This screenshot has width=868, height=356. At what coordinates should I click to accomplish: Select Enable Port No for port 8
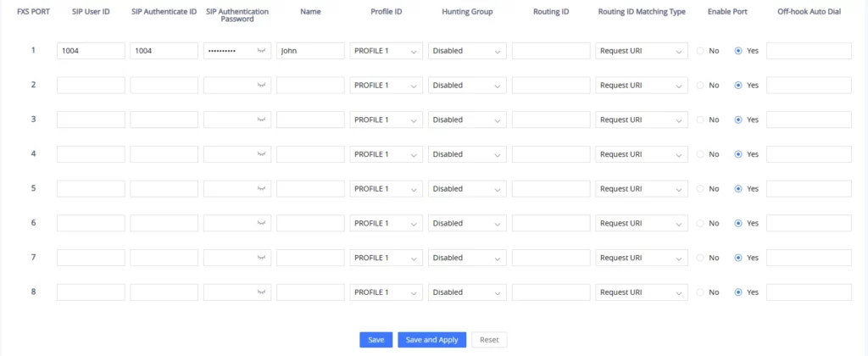[x=700, y=292]
